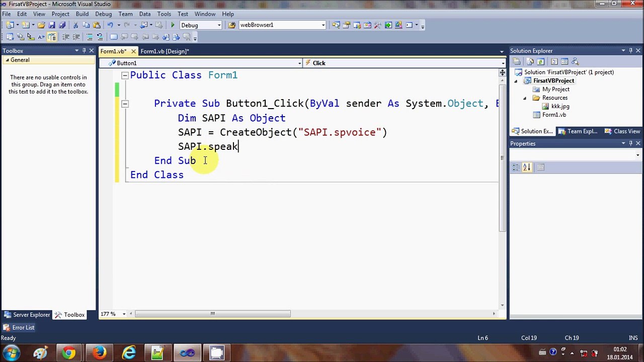This screenshot has width=644, height=362.
Task: Toggle Alphabetical sort in Properties panel
Action: coord(526,167)
